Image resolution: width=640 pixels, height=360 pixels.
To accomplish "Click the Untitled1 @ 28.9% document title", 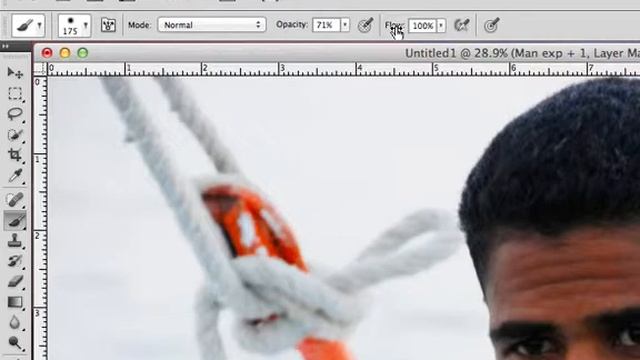I will point(522,53).
